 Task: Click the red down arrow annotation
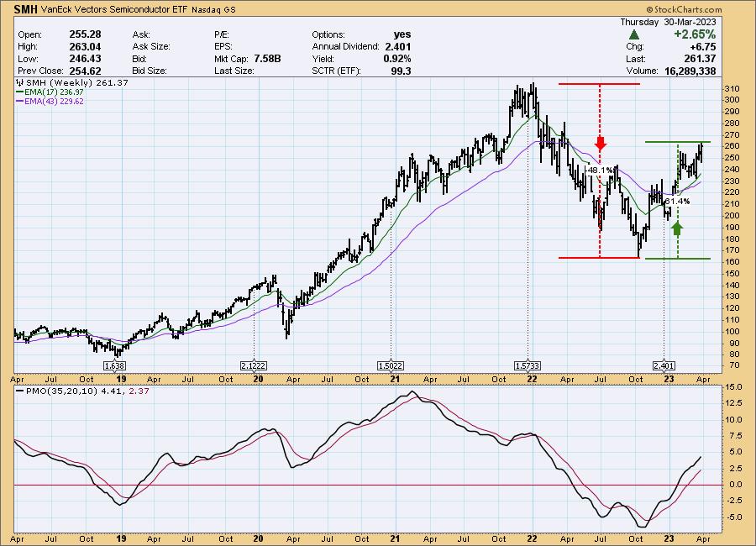[601, 141]
